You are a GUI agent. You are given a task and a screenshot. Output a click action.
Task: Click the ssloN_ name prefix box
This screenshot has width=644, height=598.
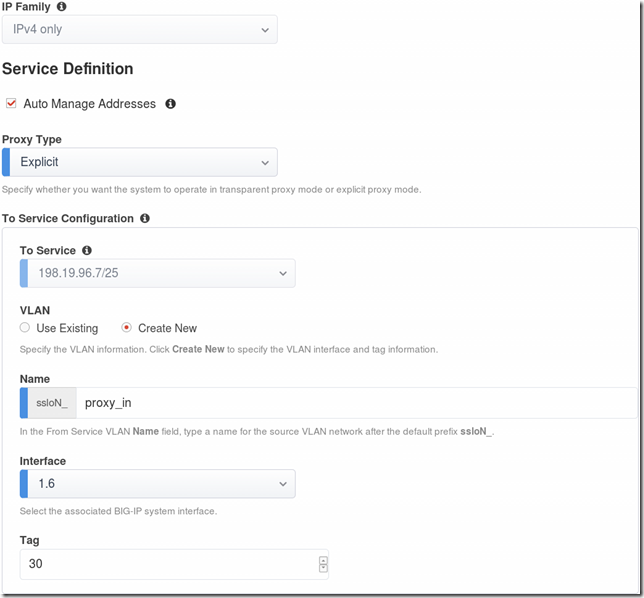pyautogui.click(x=49, y=403)
